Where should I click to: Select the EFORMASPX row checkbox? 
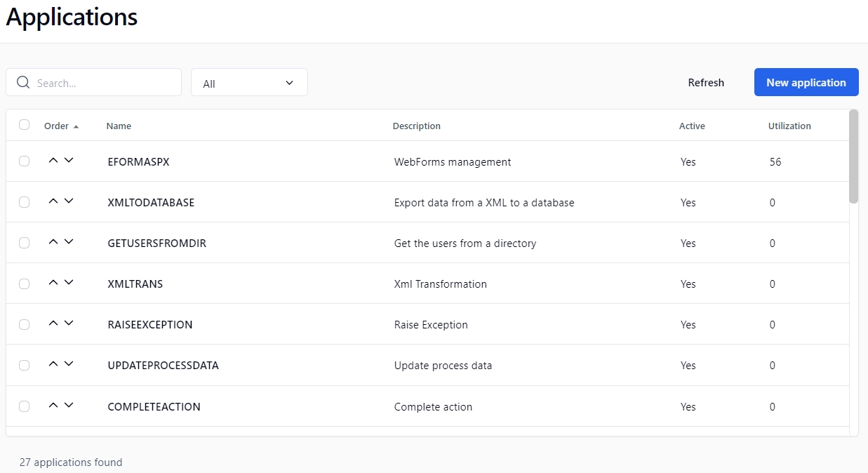click(x=25, y=161)
